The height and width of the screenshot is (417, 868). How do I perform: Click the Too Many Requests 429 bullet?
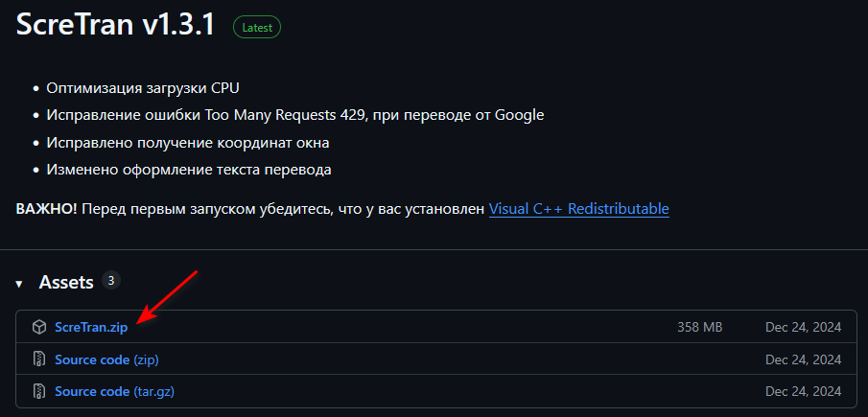coord(294,115)
